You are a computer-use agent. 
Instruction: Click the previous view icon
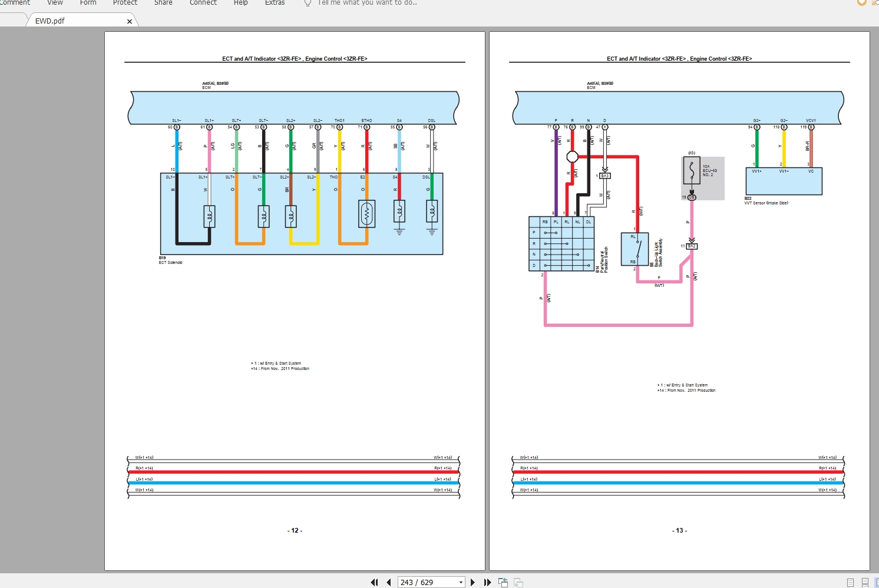[x=503, y=582]
